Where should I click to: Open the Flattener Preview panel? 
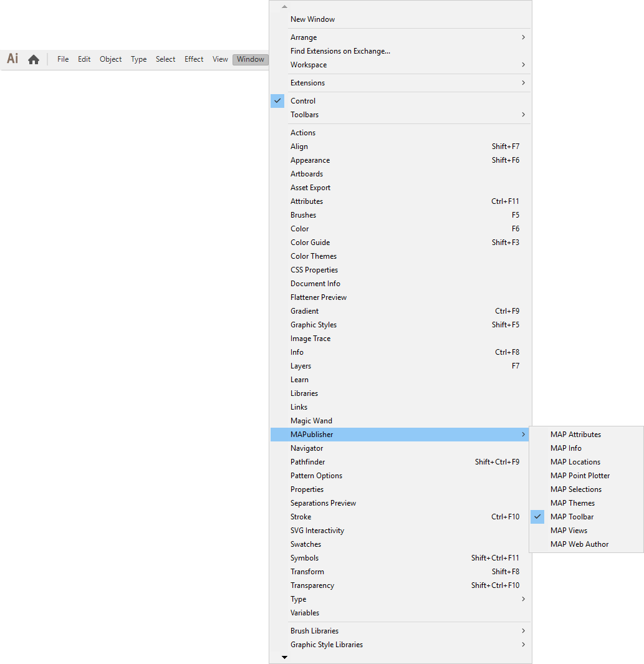pos(400,297)
